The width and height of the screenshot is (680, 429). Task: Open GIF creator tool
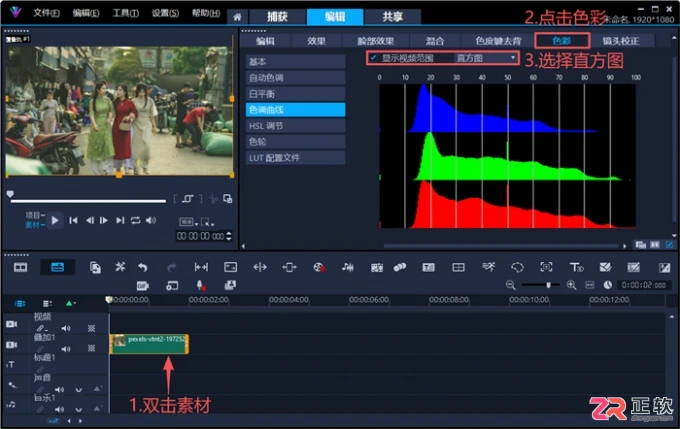143,285
